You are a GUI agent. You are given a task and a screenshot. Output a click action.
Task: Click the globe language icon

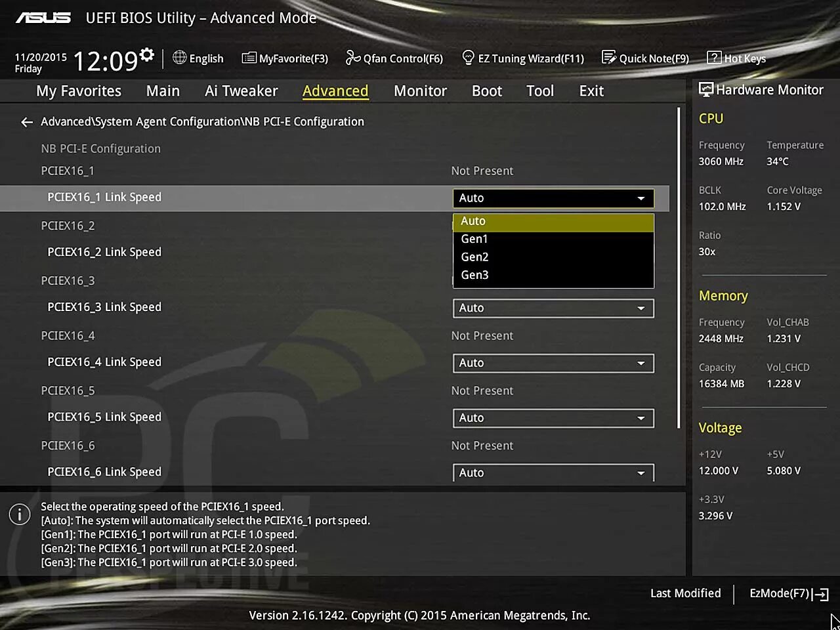point(179,58)
